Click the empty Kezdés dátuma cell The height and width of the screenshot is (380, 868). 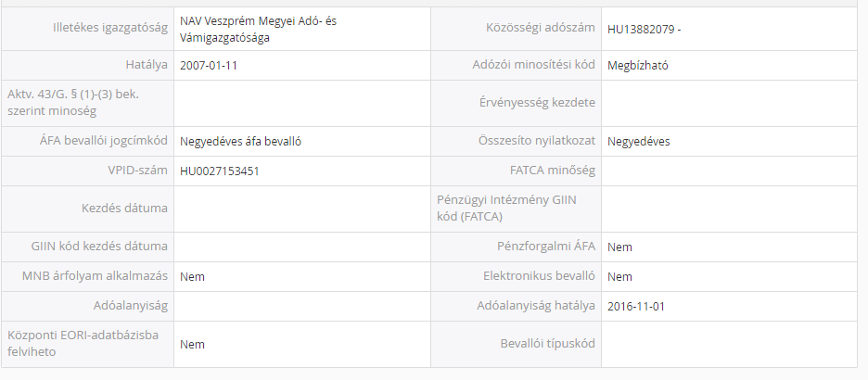pyautogui.click(x=301, y=209)
